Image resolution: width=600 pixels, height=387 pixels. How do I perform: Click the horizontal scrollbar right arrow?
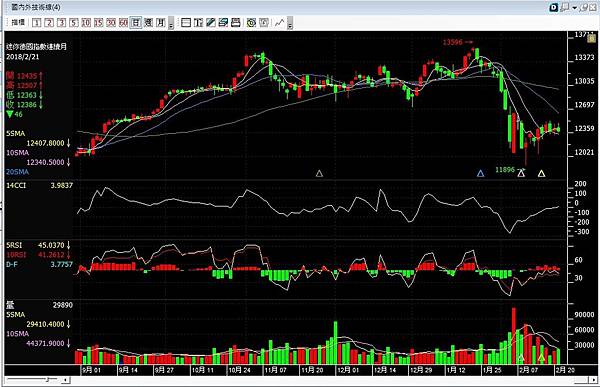tap(593, 380)
